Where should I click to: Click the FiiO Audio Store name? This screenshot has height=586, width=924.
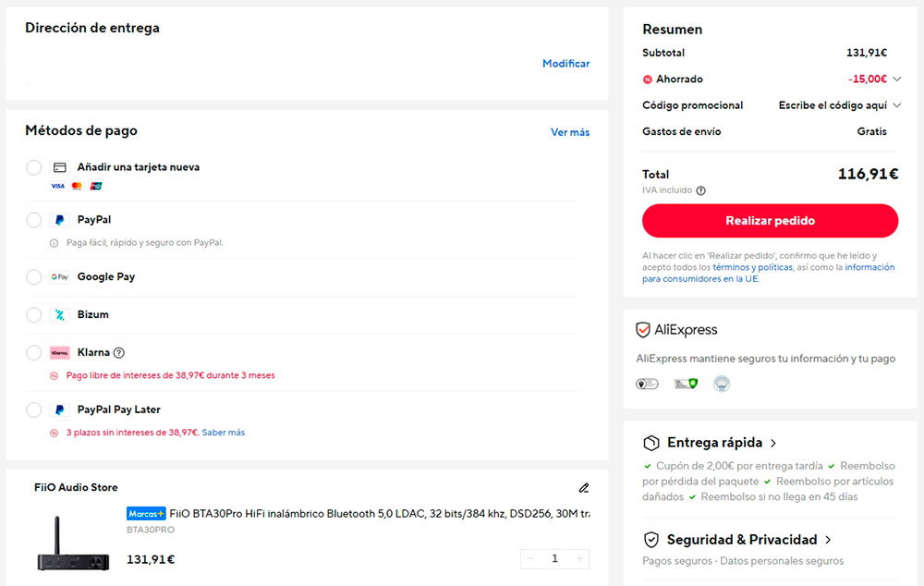tap(76, 487)
